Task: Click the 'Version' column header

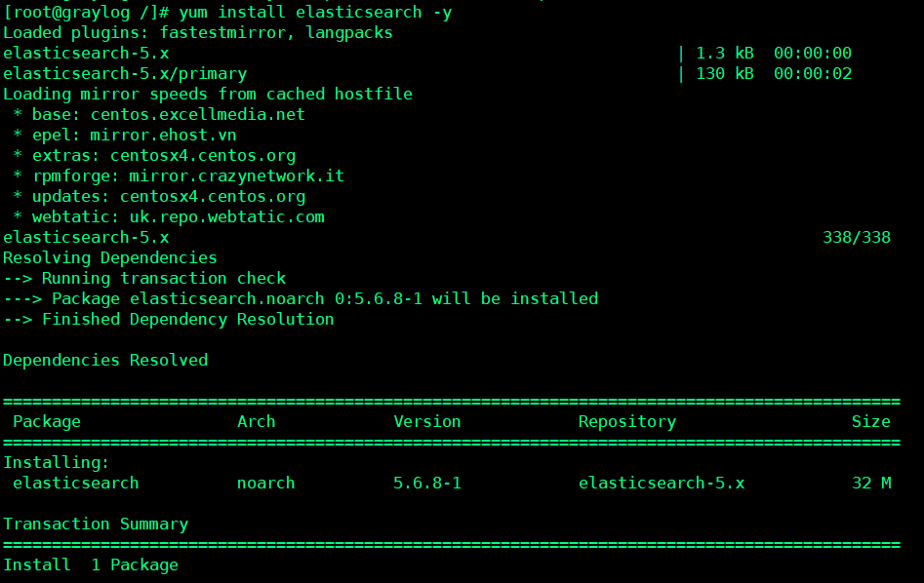Action: tap(427, 421)
